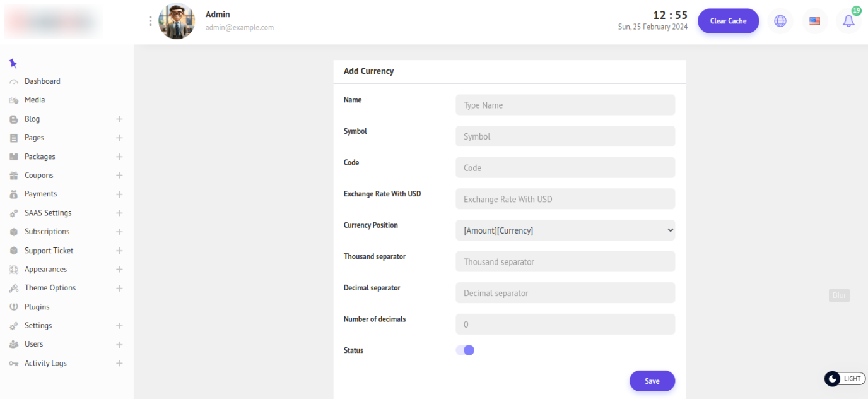Screen dimensions: 868x399
Task: Open SAAS Settings in the sidebar
Action: point(48,213)
